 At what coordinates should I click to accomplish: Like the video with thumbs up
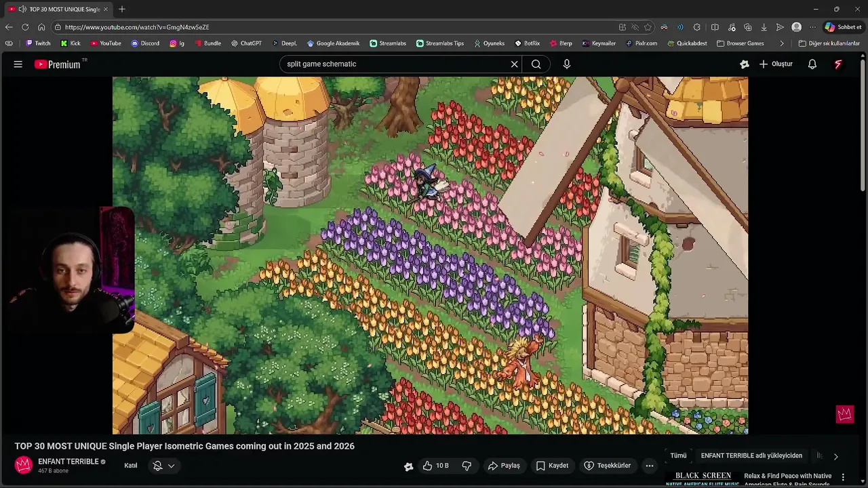click(435, 466)
